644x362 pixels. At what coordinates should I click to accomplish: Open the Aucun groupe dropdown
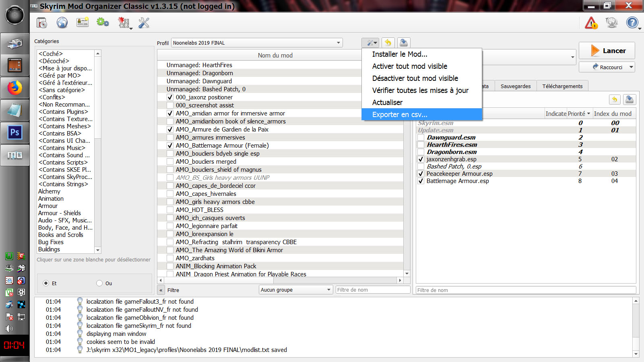(x=295, y=290)
